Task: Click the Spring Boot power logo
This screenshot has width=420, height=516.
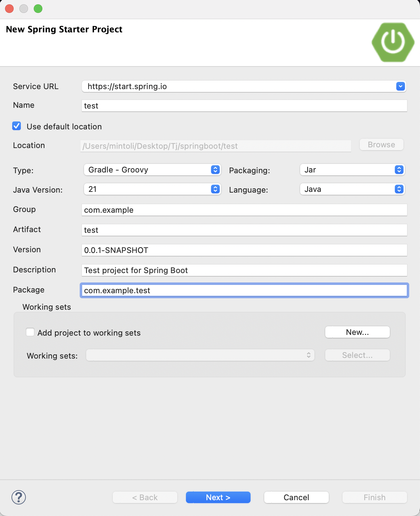Action: tap(393, 42)
